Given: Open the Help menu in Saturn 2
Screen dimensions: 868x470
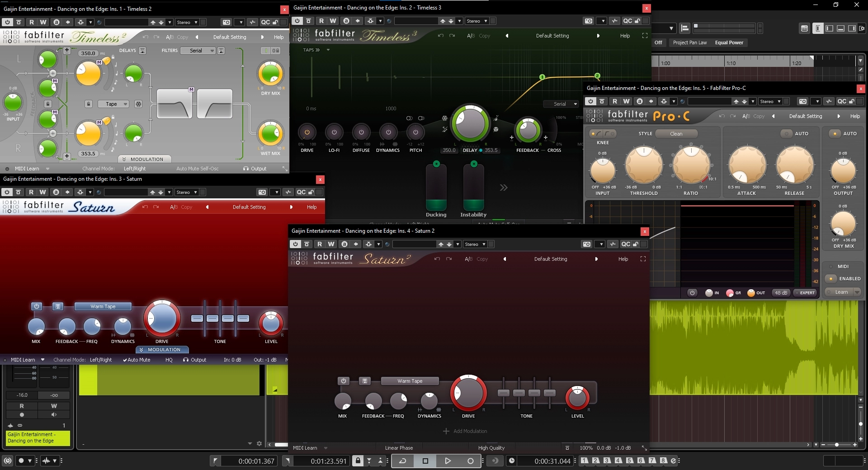Looking at the screenshot, I should coord(623,259).
